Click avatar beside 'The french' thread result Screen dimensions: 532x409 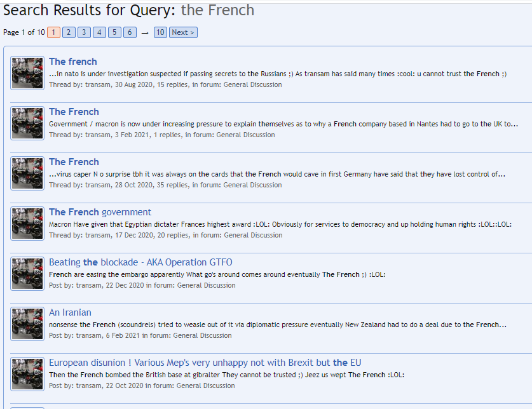pos(27,73)
